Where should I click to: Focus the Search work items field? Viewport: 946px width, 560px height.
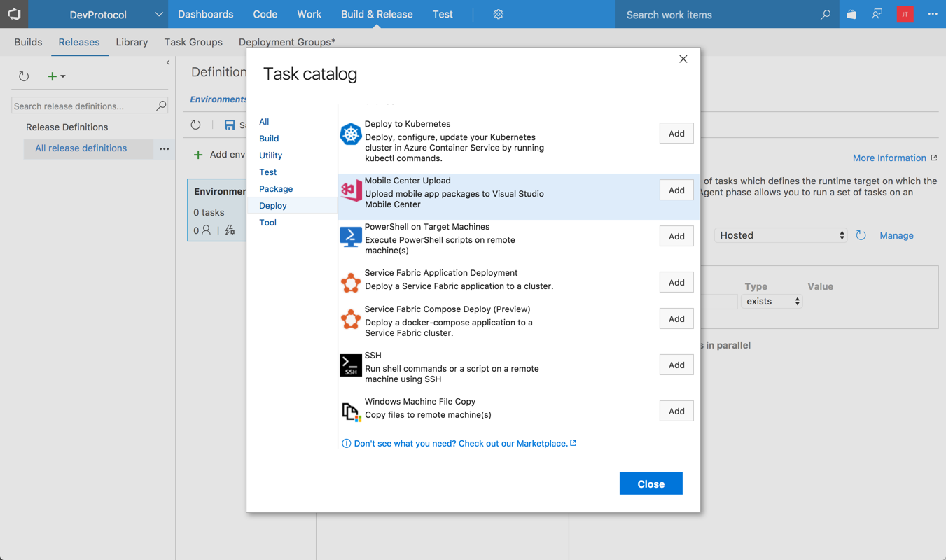click(x=718, y=14)
